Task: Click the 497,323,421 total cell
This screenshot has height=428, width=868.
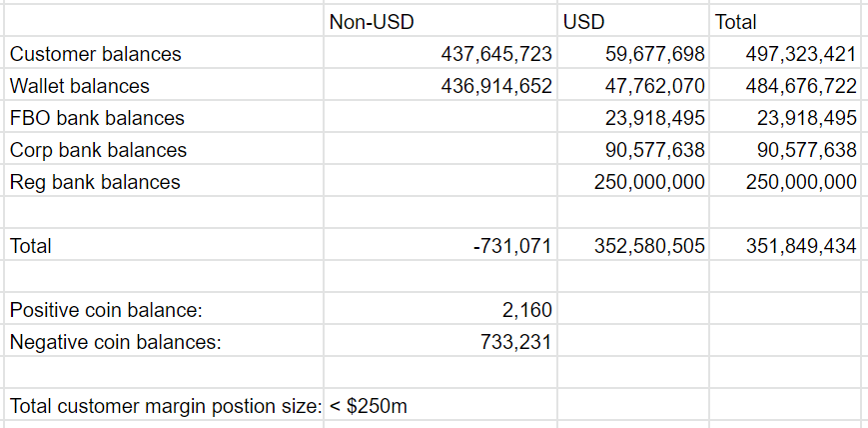Action: (x=801, y=54)
